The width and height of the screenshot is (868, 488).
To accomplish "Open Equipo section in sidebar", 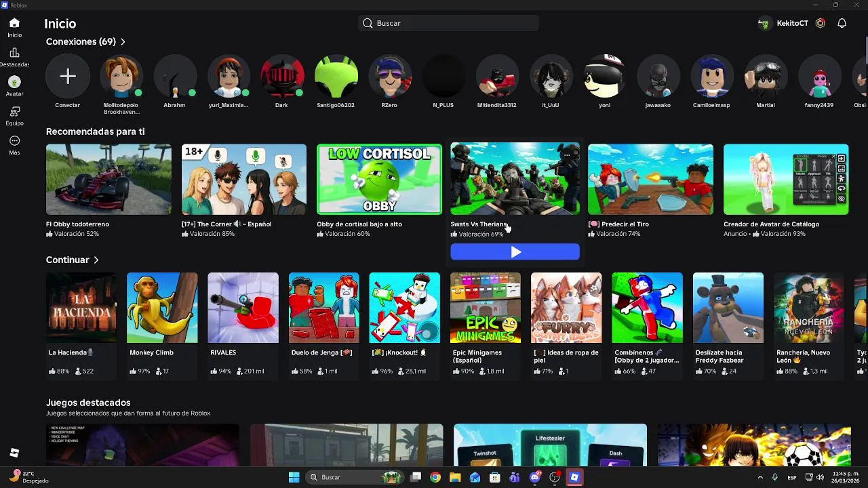I will [14, 116].
